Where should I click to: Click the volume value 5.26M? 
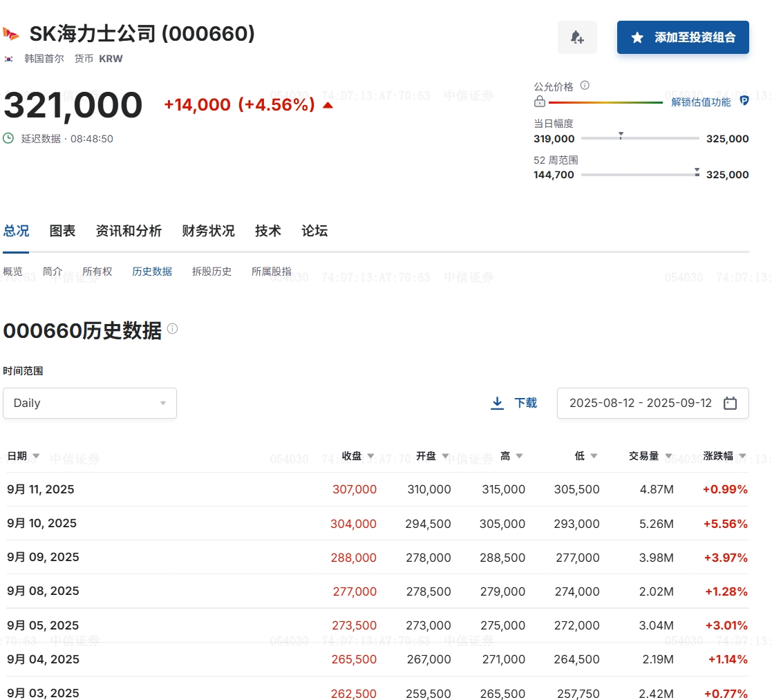click(657, 524)
